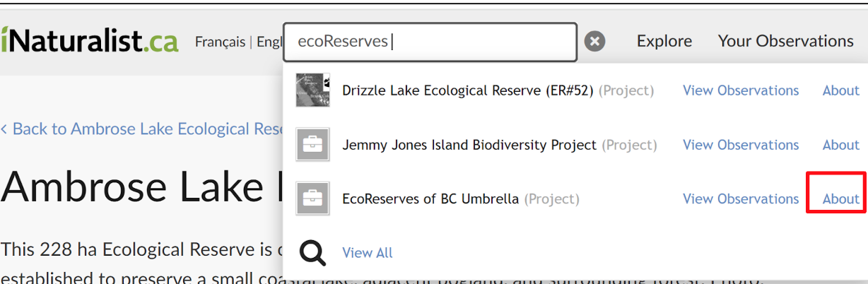Select Drizzle Lake Ecological Reserve result
Image resolution: width=868 pixels, height=284 pixels.
click(x=467, y=90)
